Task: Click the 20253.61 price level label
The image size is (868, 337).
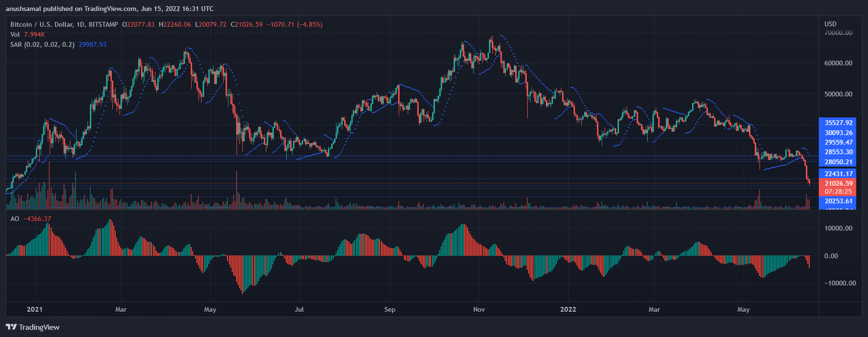Action: (x=837, y=201)
